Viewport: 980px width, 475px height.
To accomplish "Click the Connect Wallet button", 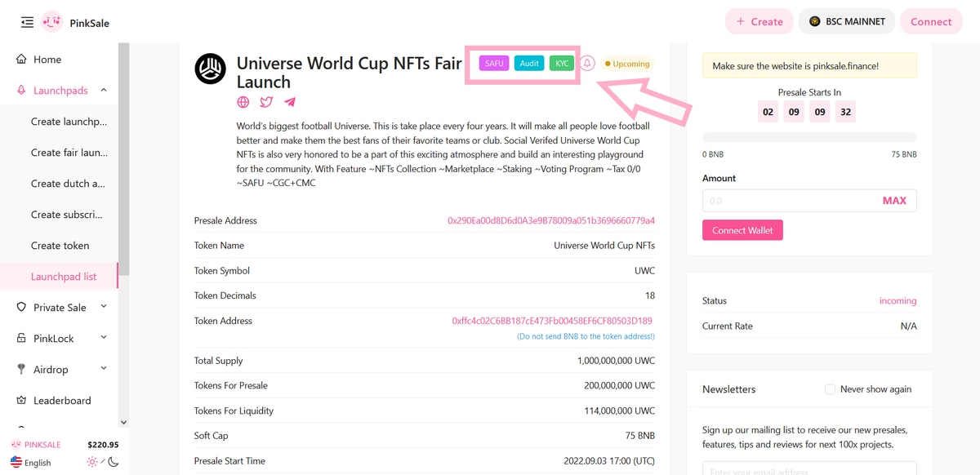I will click(x=742, y=230).
